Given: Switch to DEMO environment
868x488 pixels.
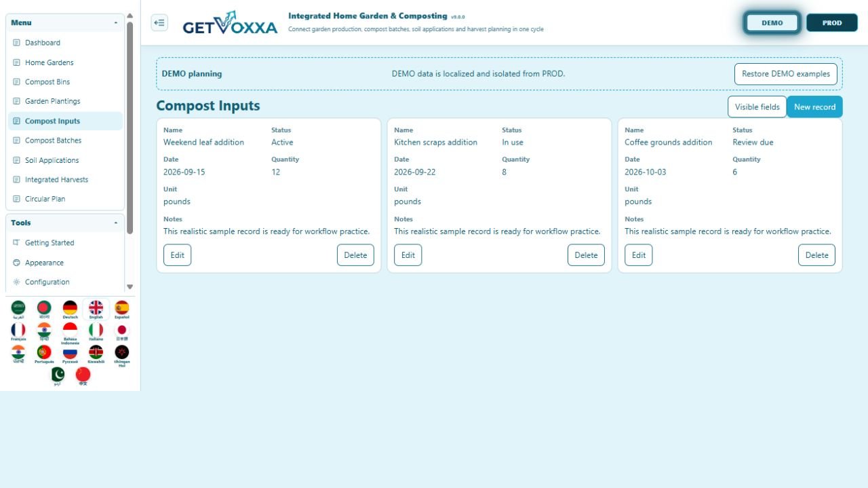Looking at the screenshot, I should tap(772, 22).
